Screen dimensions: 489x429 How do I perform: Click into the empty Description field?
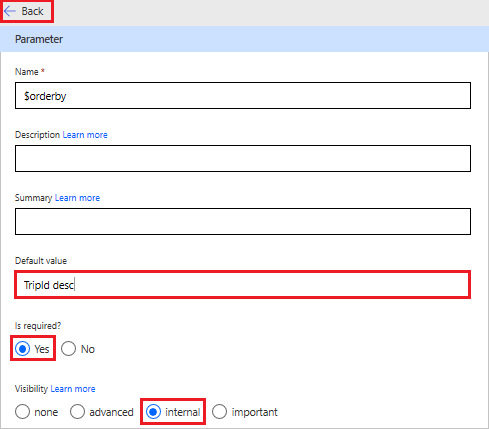(x=243, y=159)
